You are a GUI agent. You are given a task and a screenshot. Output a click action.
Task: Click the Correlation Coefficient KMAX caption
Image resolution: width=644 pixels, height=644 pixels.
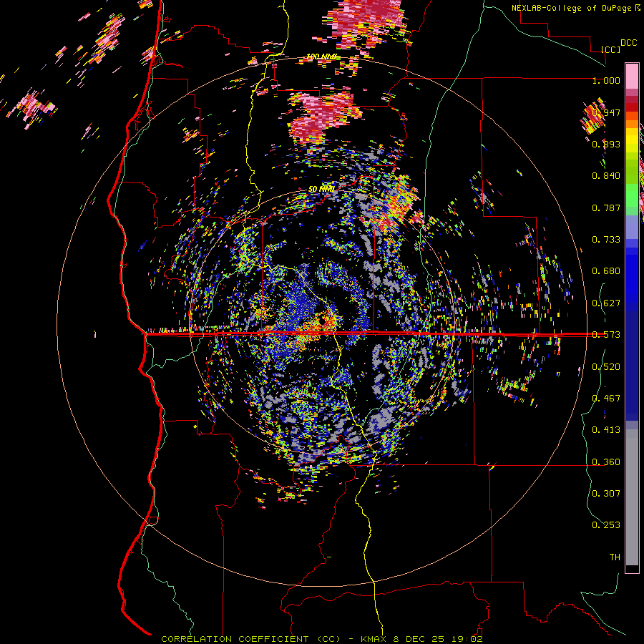[x=321, y=639]
